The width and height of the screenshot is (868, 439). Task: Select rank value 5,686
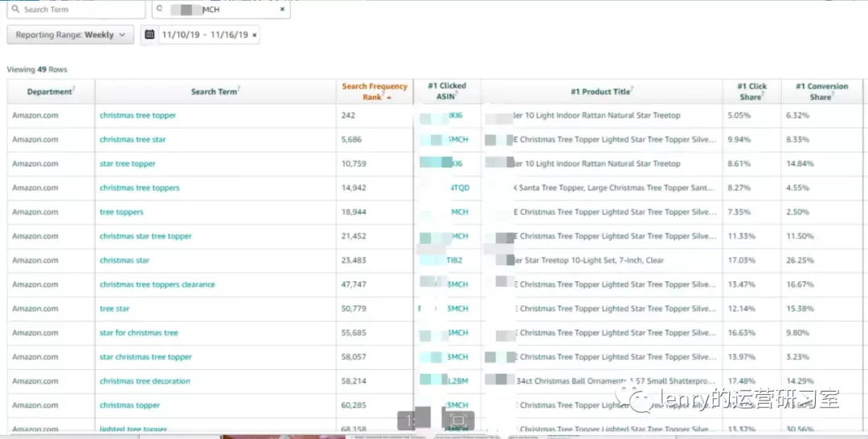[351, 140]
